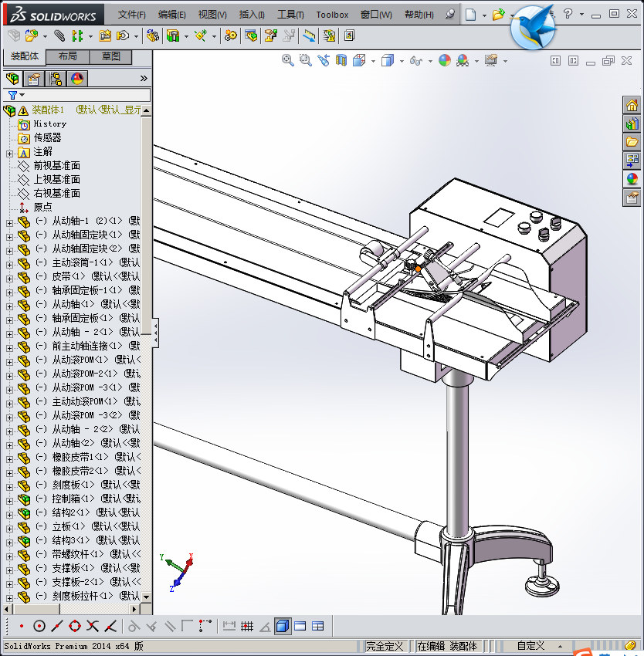This screenshot has height=656, width=644.
Task: Click the Open document folder button
Action: click(x=498, y=15)
